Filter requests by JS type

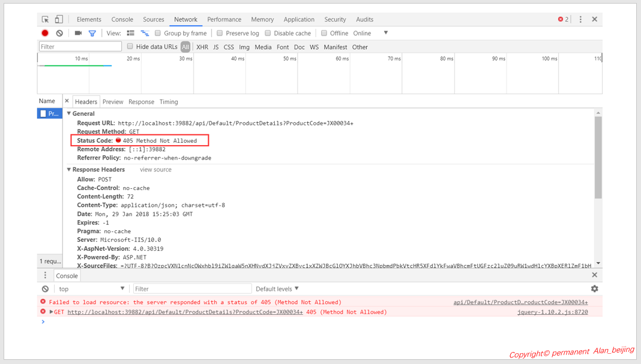pos(216,47)
